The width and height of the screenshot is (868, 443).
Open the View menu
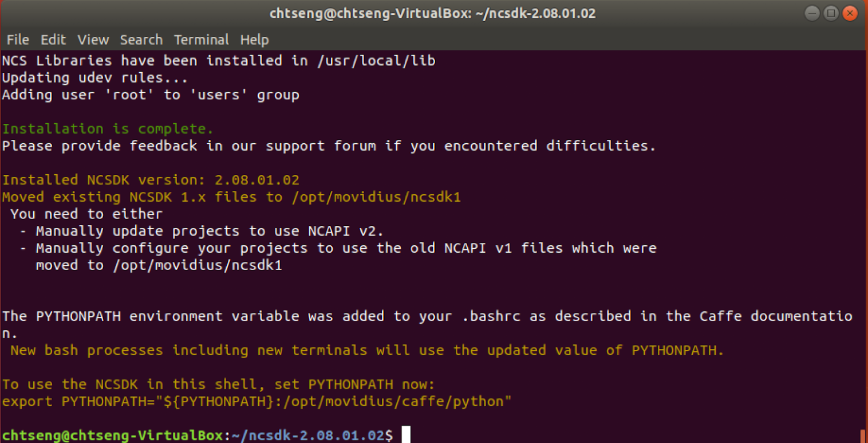[93, 40]
